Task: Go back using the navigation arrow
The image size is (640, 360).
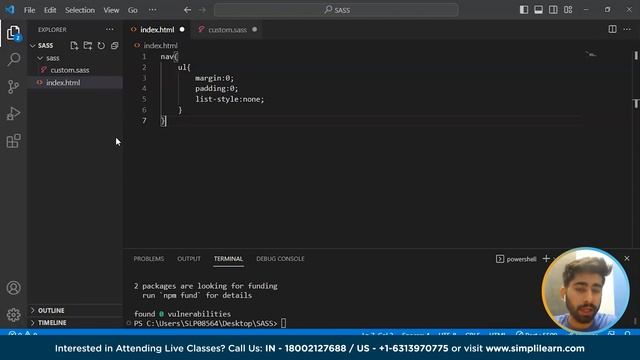Action: pyautogui.click(x=187, y=10)
